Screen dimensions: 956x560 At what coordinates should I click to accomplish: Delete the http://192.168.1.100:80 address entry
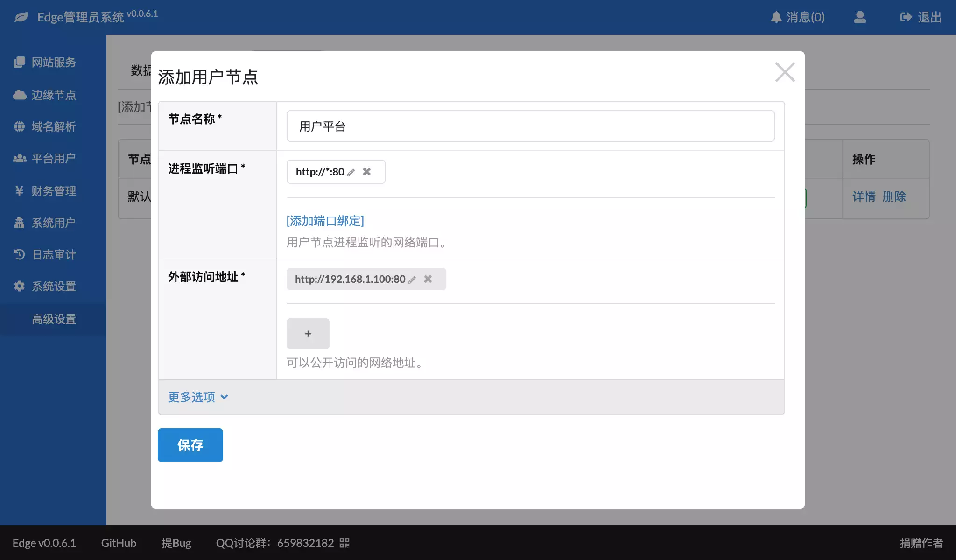pos(428,279)
